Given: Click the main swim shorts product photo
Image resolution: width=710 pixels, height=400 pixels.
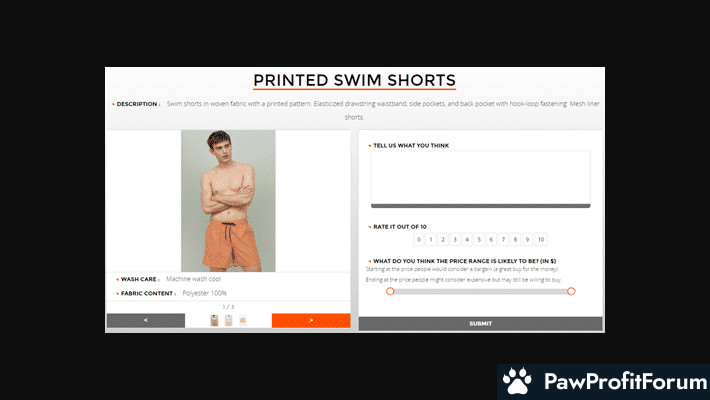Looking at the screenshot, I should [x=228, y=201].
